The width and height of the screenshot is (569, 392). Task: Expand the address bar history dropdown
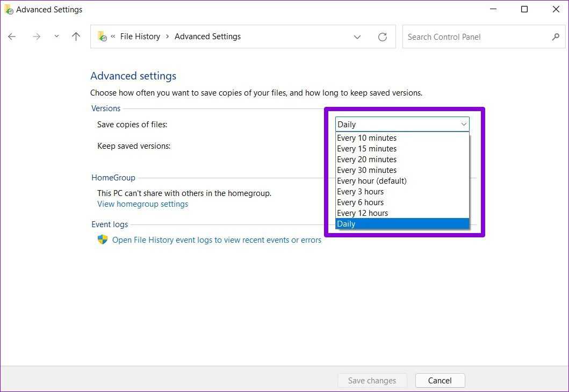point(357,37)
